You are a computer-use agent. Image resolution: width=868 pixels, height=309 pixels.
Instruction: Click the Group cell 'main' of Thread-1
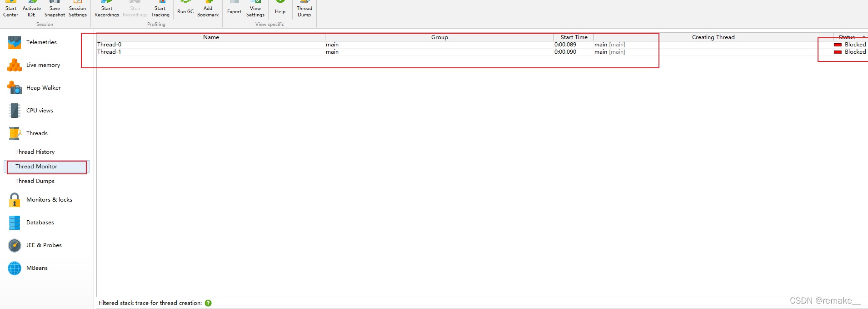pyautogui.click(x=332, y=52)
